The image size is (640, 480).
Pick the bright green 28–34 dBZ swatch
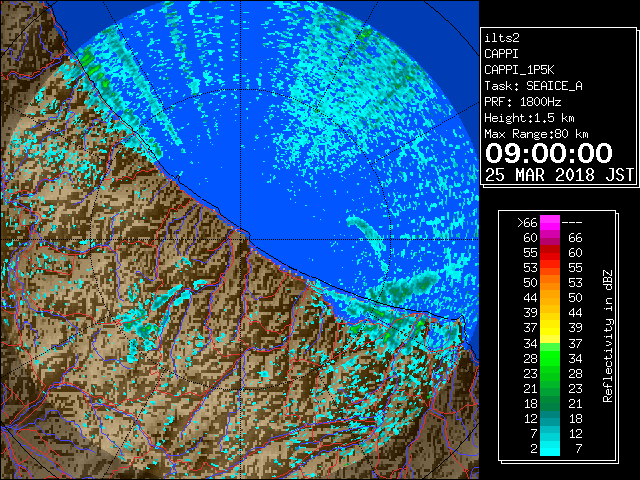[550, 358]
